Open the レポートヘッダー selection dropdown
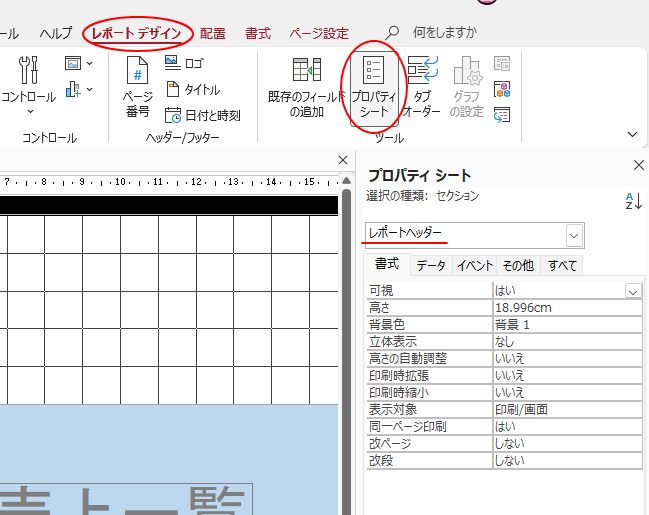 [574, 236]
